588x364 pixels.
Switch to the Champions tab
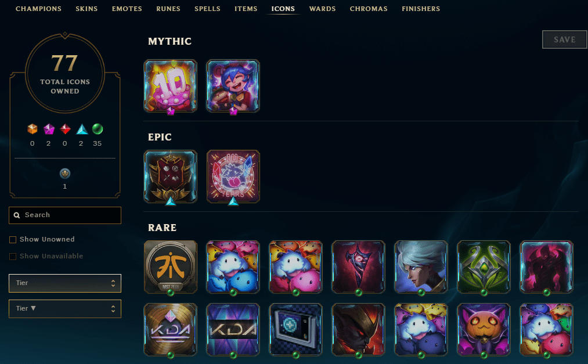(x=39, y=9)
